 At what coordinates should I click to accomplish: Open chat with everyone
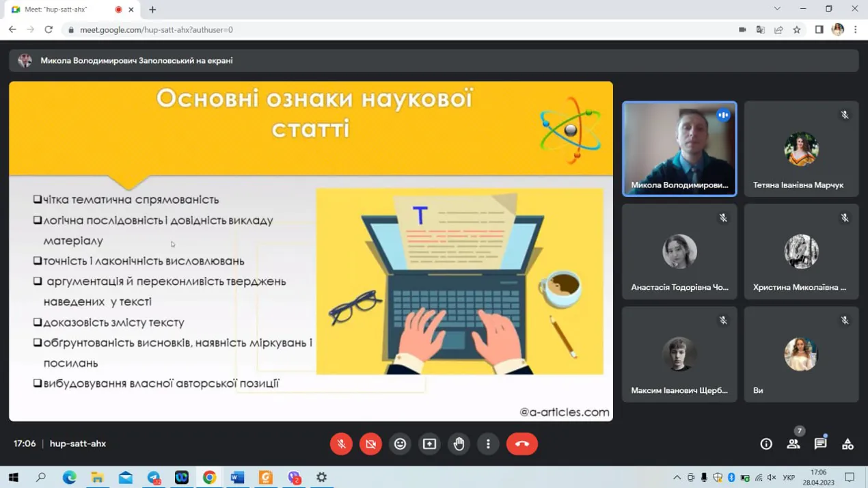(x=820, y=444)
